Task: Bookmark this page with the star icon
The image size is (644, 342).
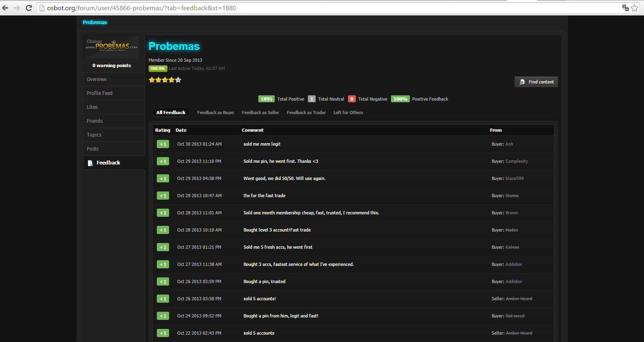Action: (635, 8)
